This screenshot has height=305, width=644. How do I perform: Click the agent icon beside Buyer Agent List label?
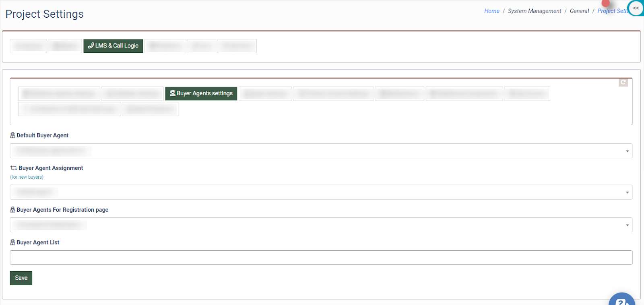(x=12, y=243)
